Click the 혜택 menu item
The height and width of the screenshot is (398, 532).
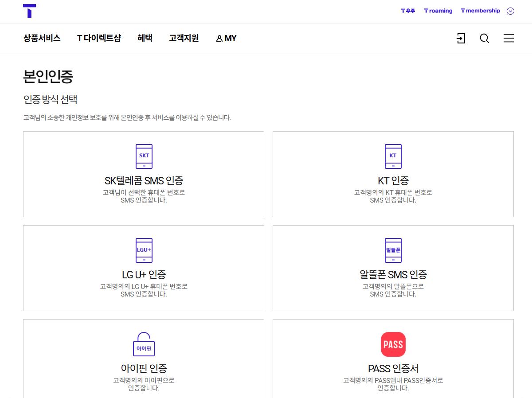click(145, 38)
